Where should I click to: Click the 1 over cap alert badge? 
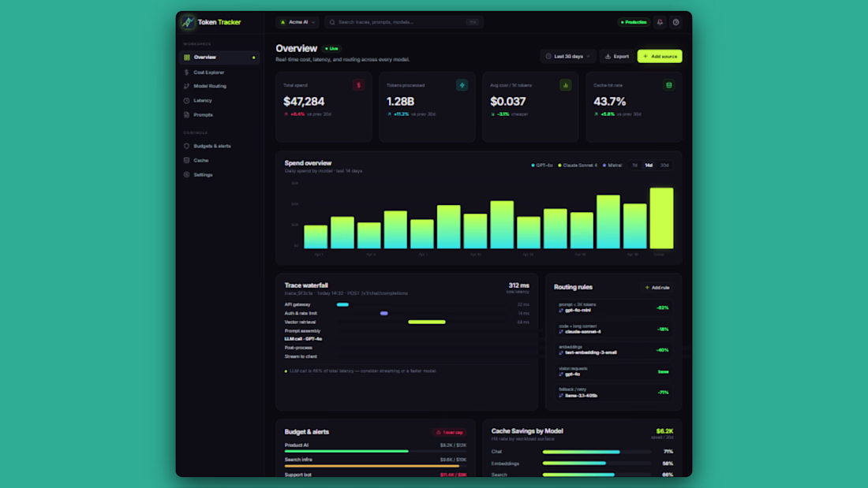pyautogui.click(x=450, y=432)
